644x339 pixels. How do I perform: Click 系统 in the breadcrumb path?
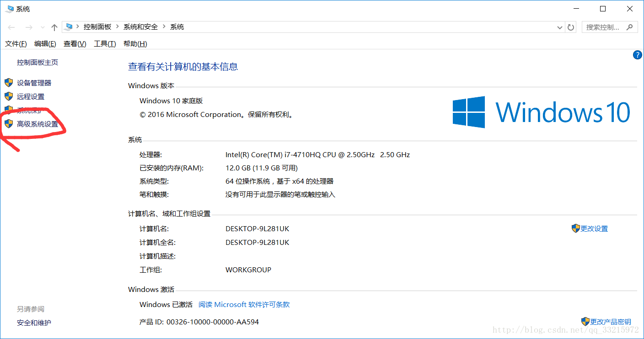(x=177, y=27)
